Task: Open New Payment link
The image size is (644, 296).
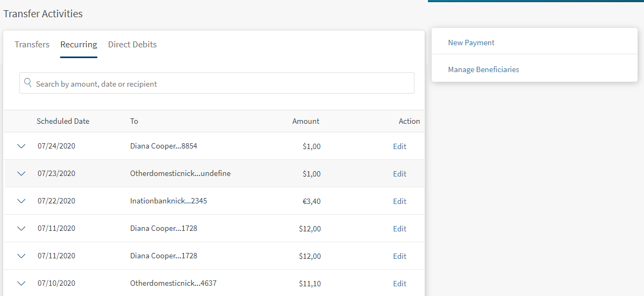Action: [471, 43]
